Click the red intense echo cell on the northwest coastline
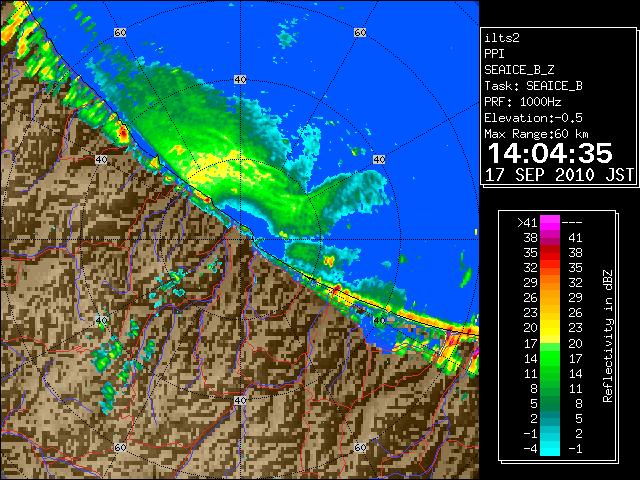The width and height of the screenshot is (640, 480). click(123, 132)
